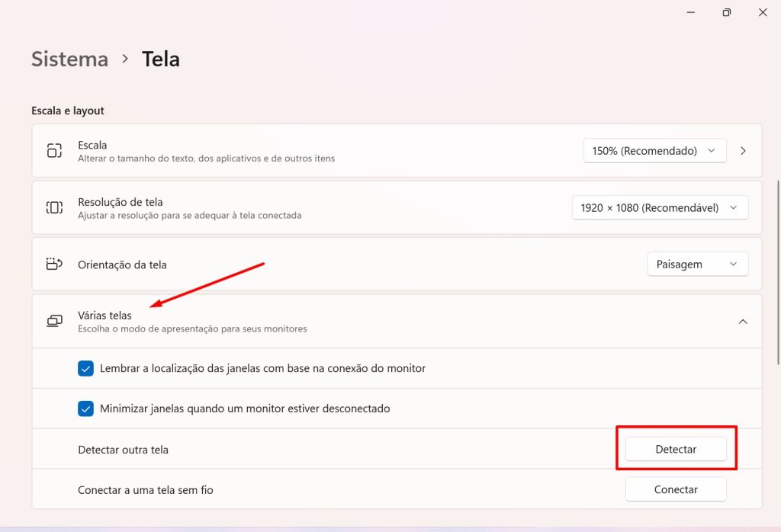Collapse the Várias telas section
Image resolution: width=781 pixels, height=532 pixels.
click(743, 321)
